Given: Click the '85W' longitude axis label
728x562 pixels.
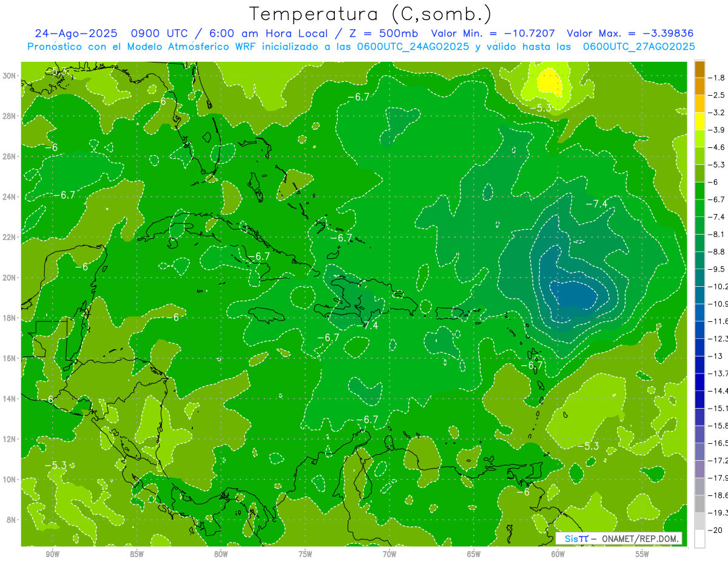Looking at the screenshot, I should coord(137,554).
